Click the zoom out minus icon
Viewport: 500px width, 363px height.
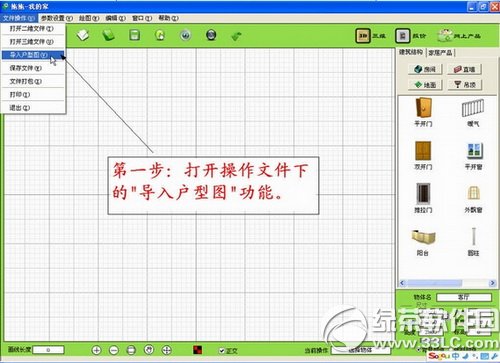tap(114, 350)
